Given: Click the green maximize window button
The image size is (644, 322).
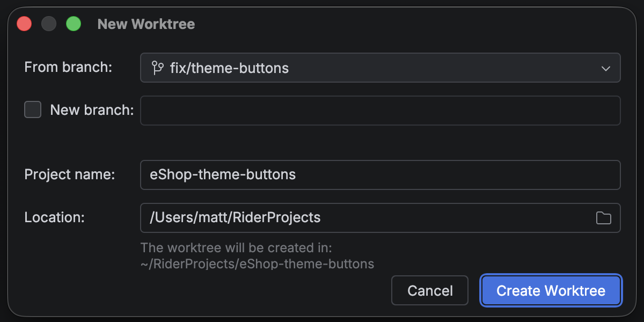Looking at the screenshot, I should coord(73,24).
